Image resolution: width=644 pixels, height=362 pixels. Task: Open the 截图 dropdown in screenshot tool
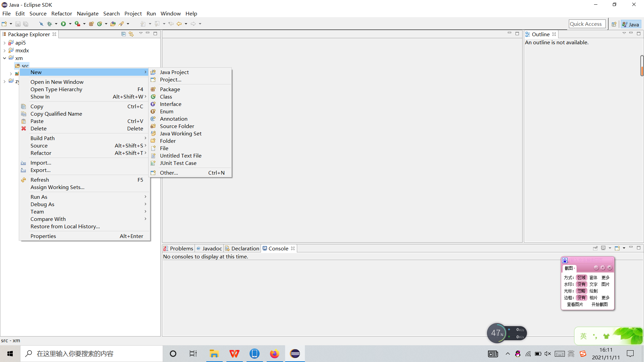(x=570, y=268)
